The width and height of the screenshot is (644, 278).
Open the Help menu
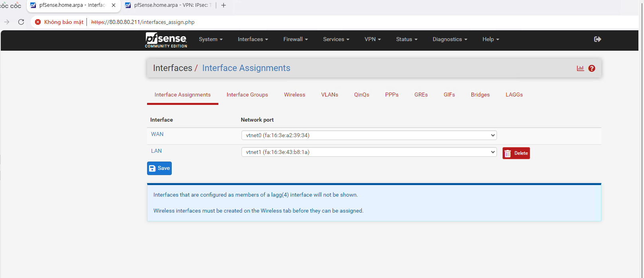click(x=491, y=39)
